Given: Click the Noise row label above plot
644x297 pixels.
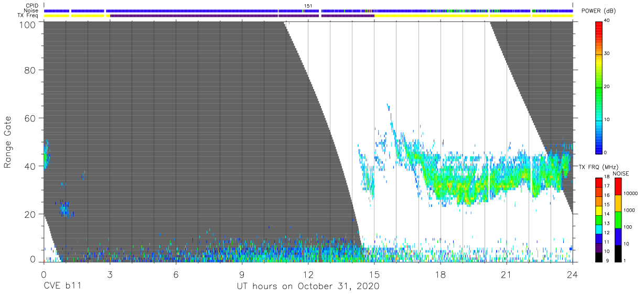Looking at the screenshot, I should pyautogui.click(x=32, y=10).
